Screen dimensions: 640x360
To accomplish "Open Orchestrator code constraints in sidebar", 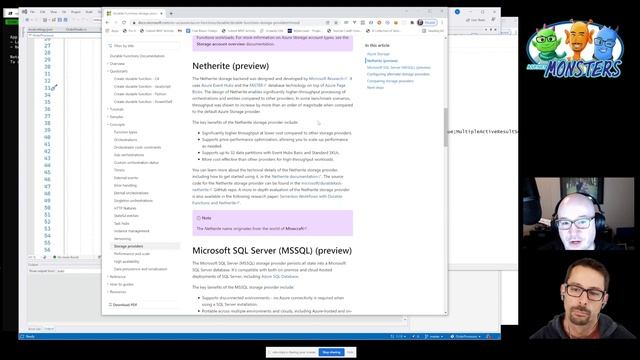I will click(137, 147).
